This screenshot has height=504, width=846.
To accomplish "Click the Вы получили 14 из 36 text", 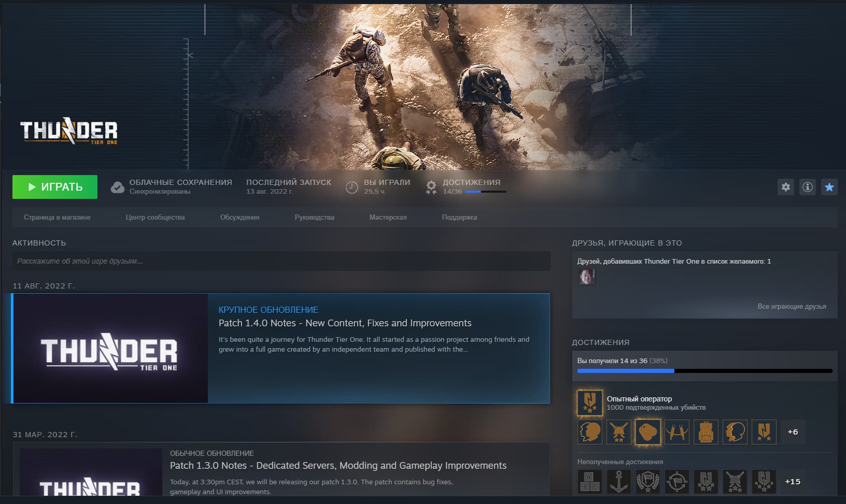I will tap(612, 361).
